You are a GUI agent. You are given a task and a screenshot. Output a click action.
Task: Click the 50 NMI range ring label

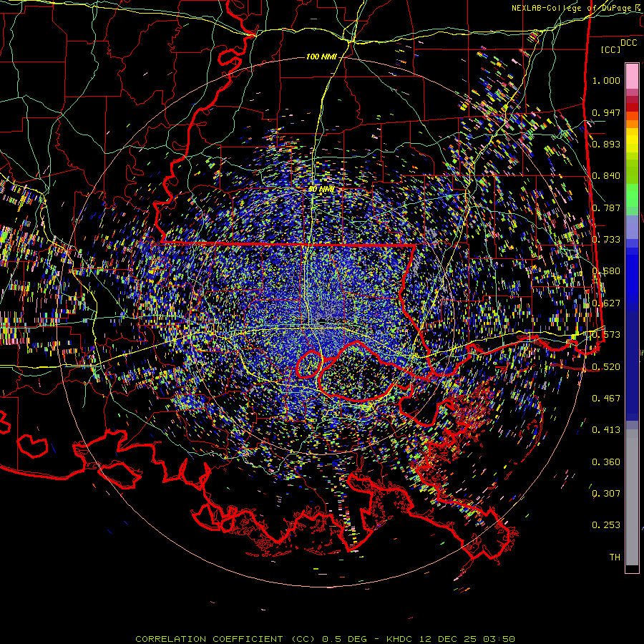tap(321, 190)
